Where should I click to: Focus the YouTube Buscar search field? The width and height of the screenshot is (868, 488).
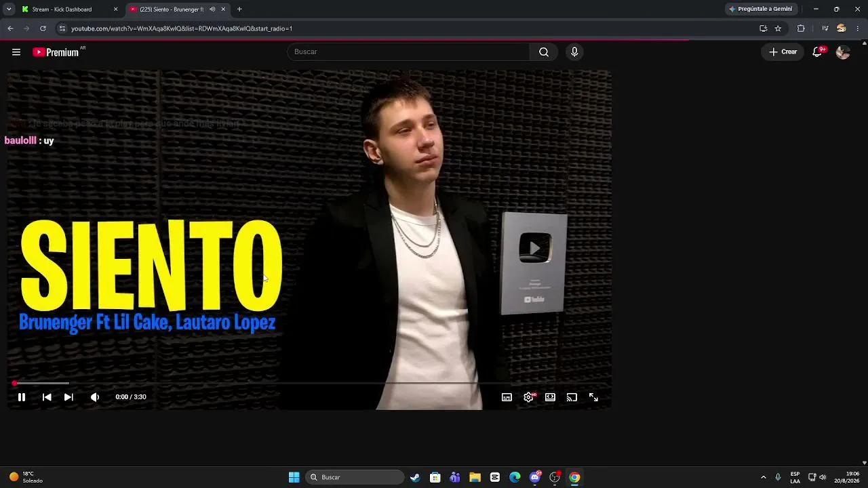pyautogui.click(x=408, y=52)
